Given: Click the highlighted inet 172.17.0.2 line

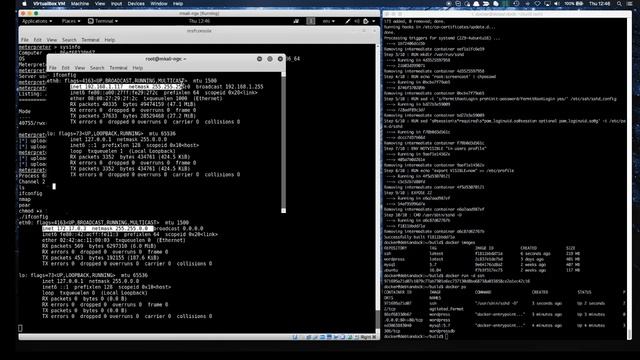Looking at the screenshot, I should [98, 229].
